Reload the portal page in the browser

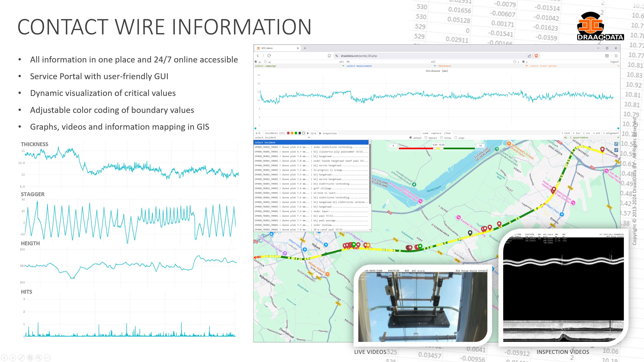pos(269,56)
